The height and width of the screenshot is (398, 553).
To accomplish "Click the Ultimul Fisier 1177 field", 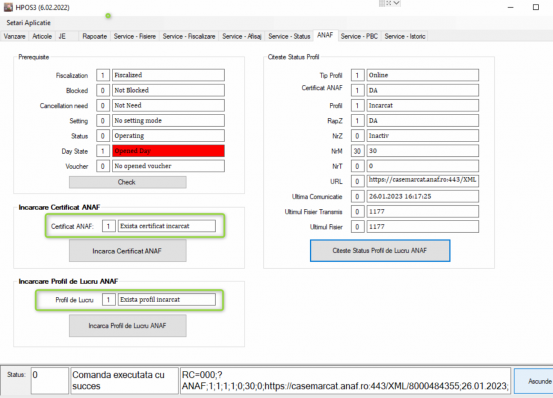I will coord(423,227).
